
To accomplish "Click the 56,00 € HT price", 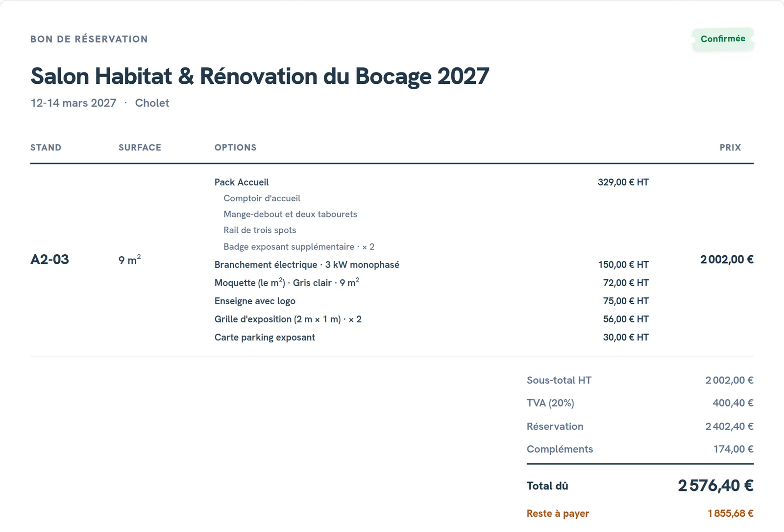I will tap(626, 319).
